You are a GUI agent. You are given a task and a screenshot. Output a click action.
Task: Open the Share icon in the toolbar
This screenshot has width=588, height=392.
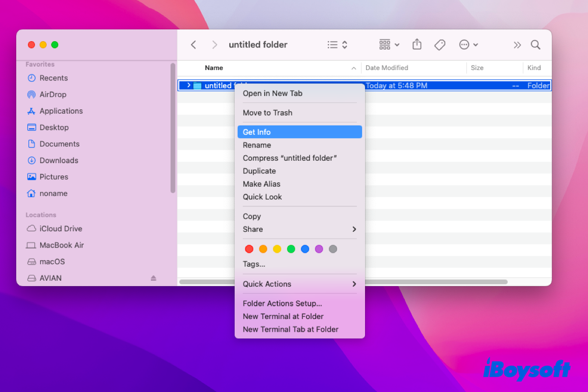tap(417, 45)
